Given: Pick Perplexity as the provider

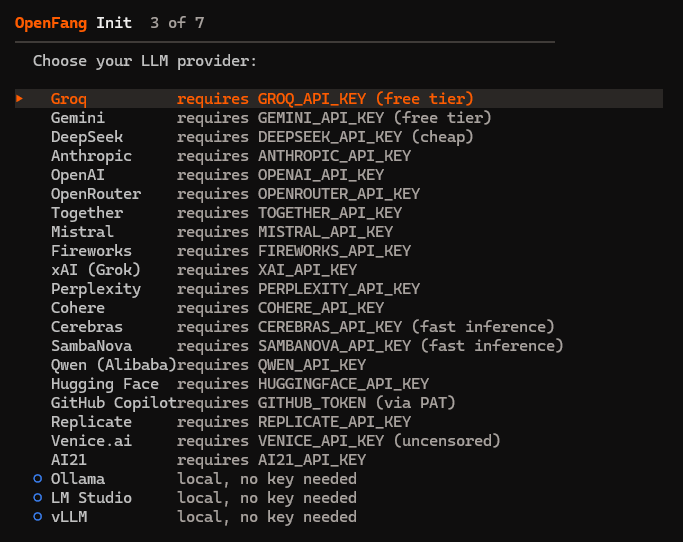Looking at the screenshot, I should click(339, 289).
